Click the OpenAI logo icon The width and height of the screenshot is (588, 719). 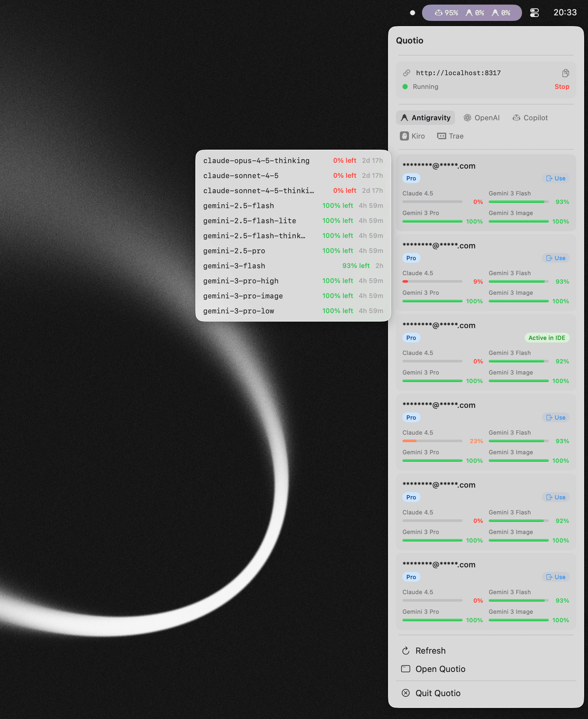click(467, 118)
